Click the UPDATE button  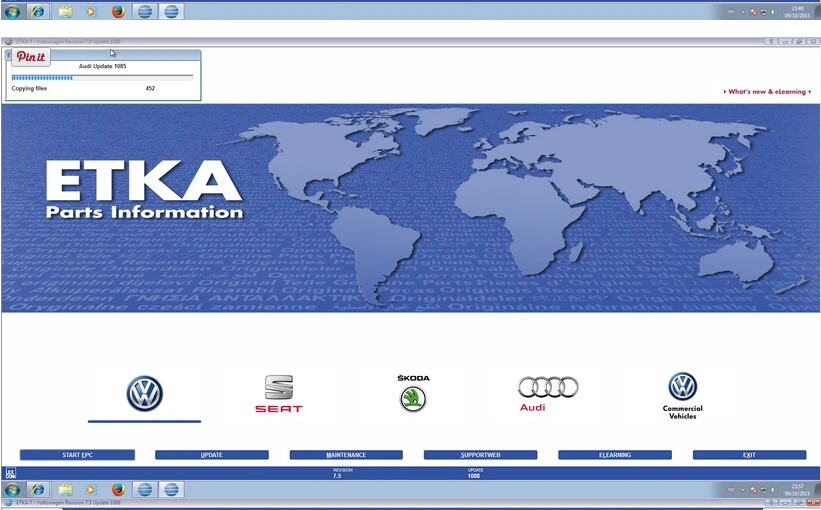click(212, 455)
